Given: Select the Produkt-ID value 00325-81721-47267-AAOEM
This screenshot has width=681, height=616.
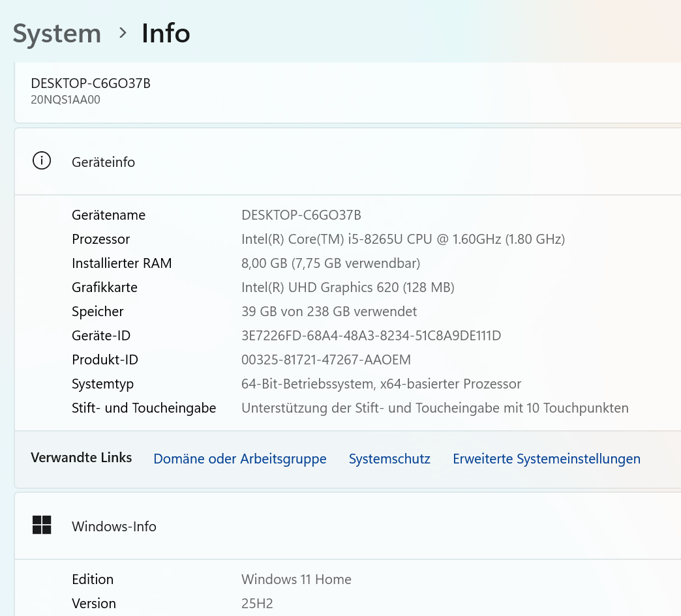Looking at the screenshot, I should [326, 360].
